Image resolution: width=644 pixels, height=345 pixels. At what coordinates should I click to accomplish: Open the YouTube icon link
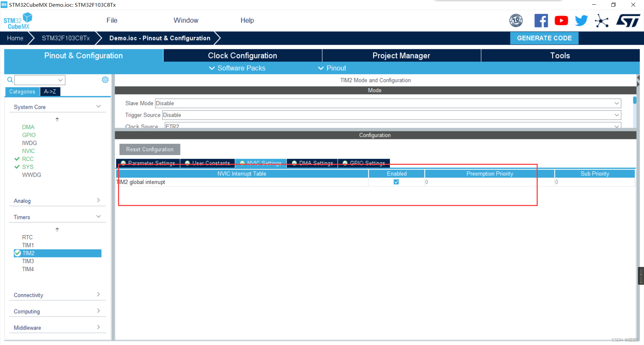click(x=561, y=20)
